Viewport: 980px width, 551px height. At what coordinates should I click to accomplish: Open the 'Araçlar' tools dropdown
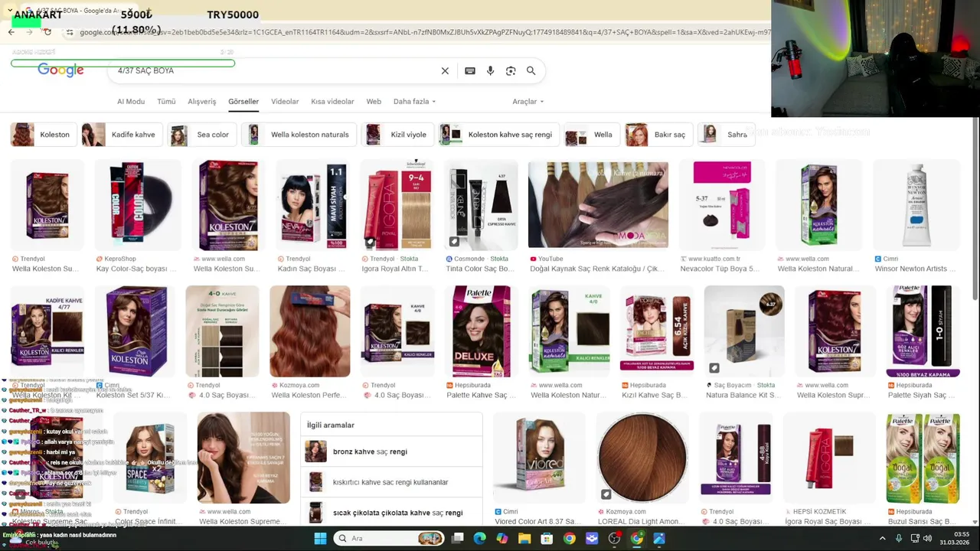(528, 101)
